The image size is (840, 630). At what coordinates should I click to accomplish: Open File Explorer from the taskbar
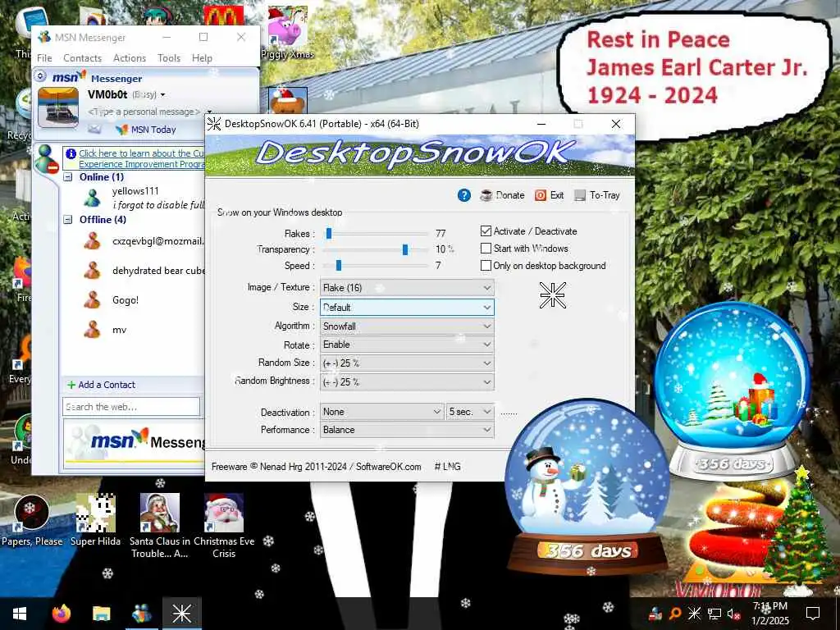coord(101,614)
